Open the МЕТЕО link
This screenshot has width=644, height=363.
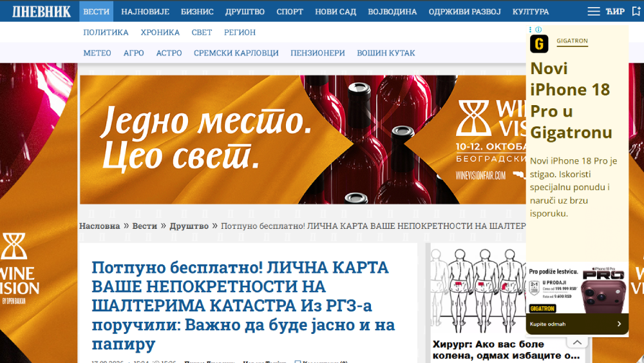97,53
